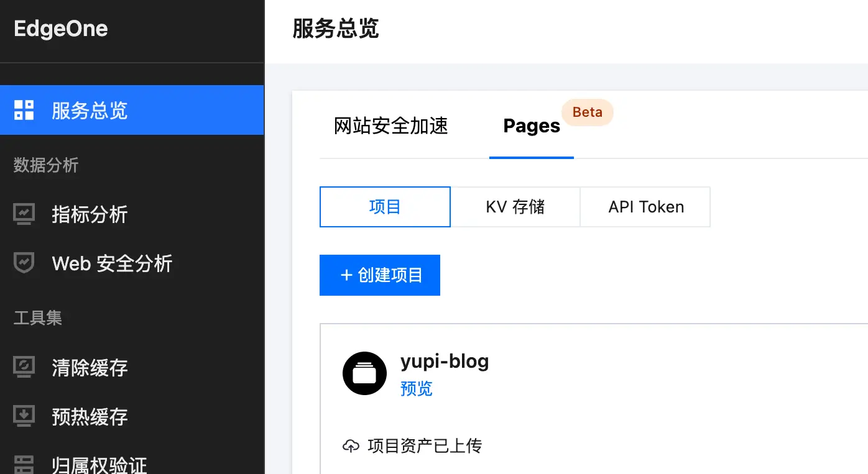Click the 归属权验证 ownership verification icon

[x=23, y=465]
